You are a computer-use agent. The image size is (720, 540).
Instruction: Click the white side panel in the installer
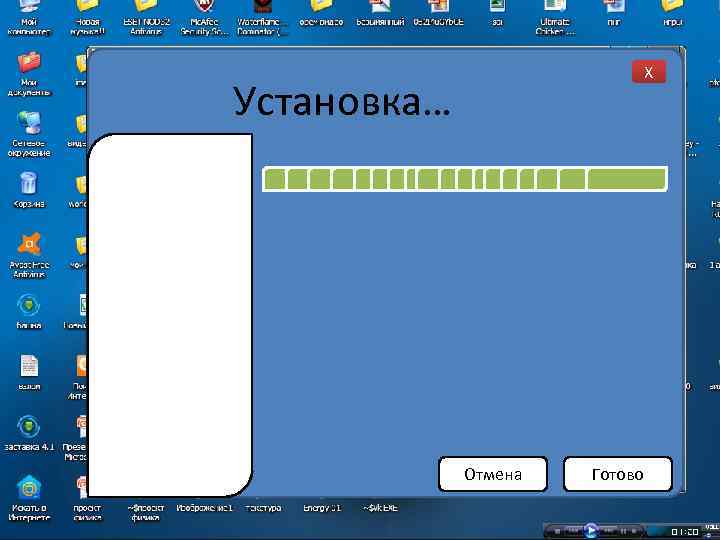coord(170,315)
